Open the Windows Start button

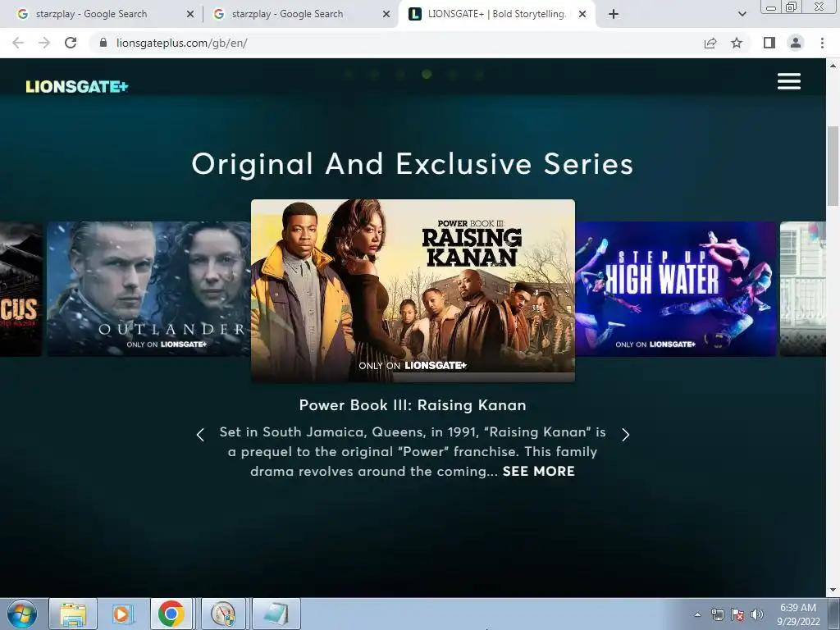(21, 614)
